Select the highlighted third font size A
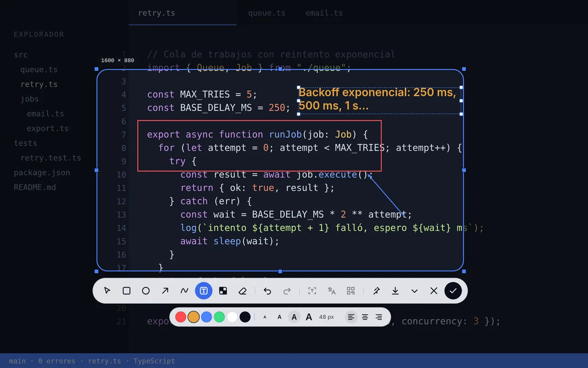Viewport: 588px width, 368px height. click(294, 317)
